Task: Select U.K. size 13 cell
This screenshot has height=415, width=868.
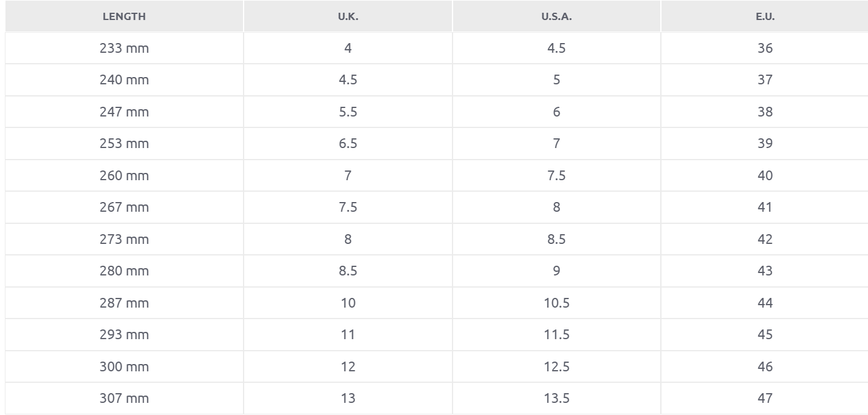Action: [348, 399]
